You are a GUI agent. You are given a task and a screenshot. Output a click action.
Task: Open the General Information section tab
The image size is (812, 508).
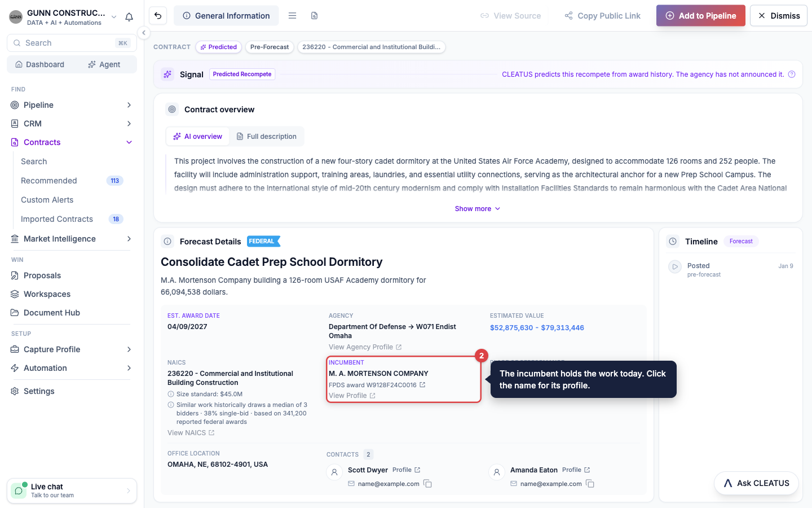(x=226, y=16)
